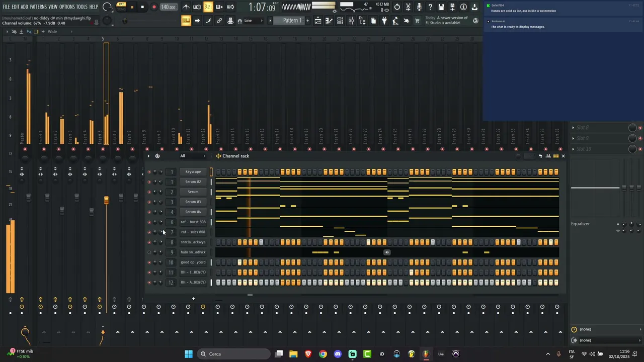This screenshot has height=362, width=644.
Task: Open the help question mark icon
Action: pyautogui.click(x=430, y=7)
